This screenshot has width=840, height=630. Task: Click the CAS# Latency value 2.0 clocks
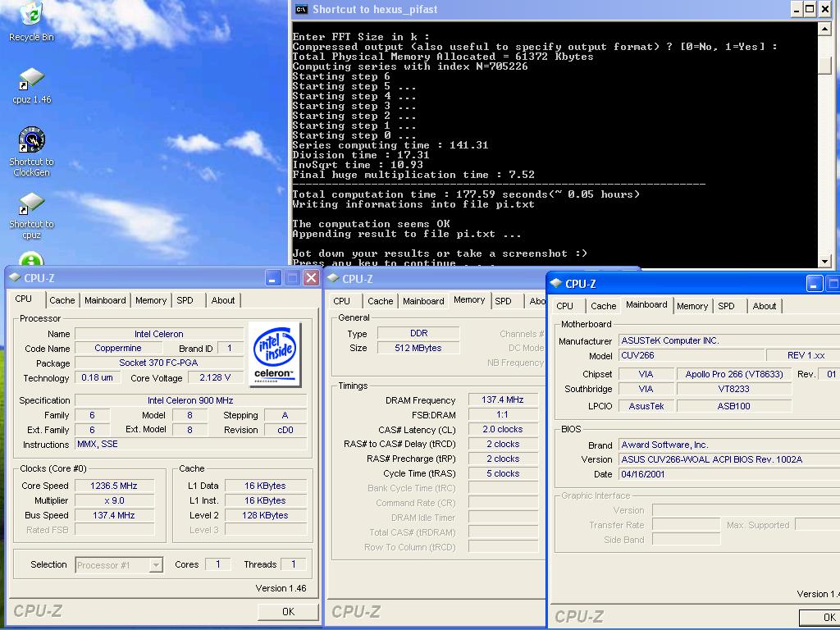tap(503, 430)
